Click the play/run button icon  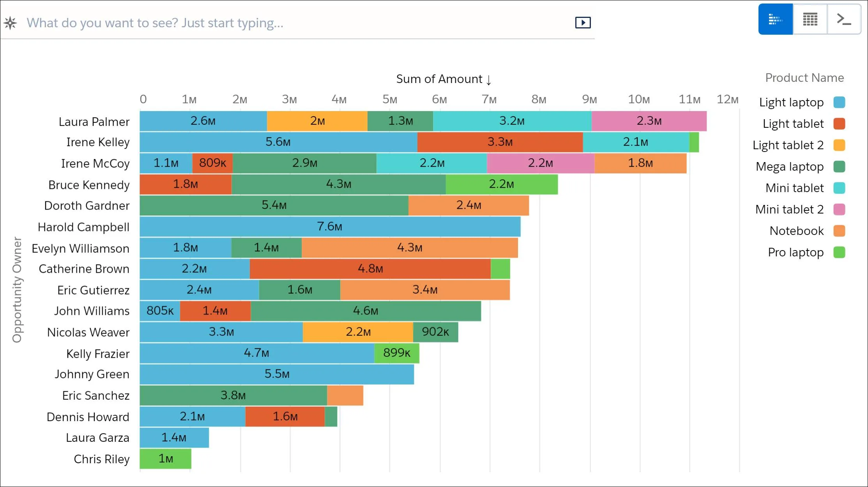pyautogui.click(x=582, y=23)
